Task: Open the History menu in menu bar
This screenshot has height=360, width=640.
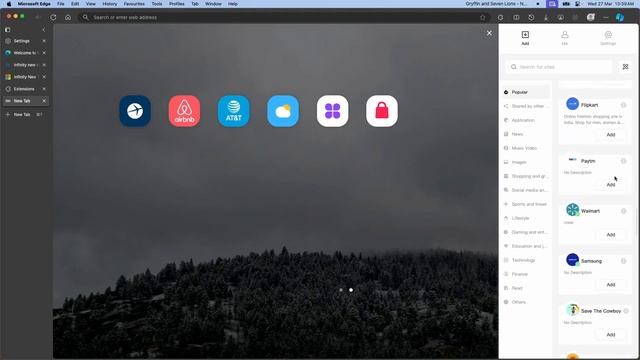Action: [x=109, y=4]
